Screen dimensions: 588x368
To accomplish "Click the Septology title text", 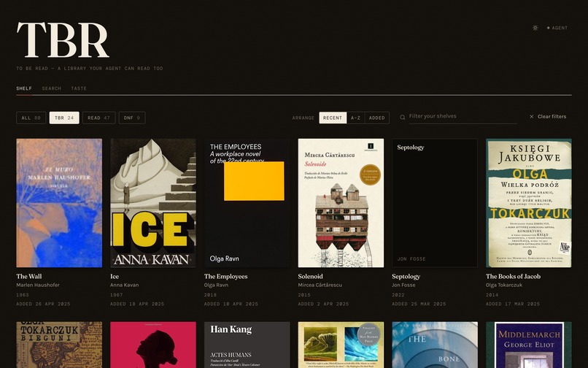I will click(406, 277).
